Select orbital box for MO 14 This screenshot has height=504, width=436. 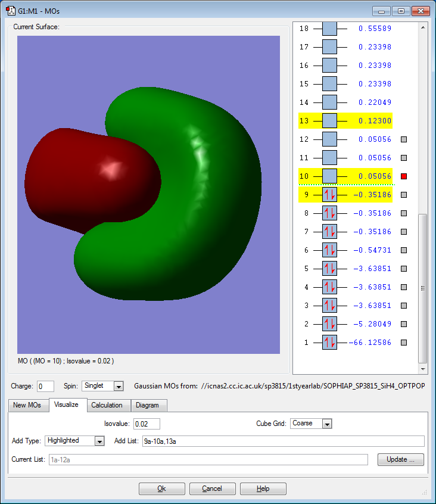(x=329, y=102)
